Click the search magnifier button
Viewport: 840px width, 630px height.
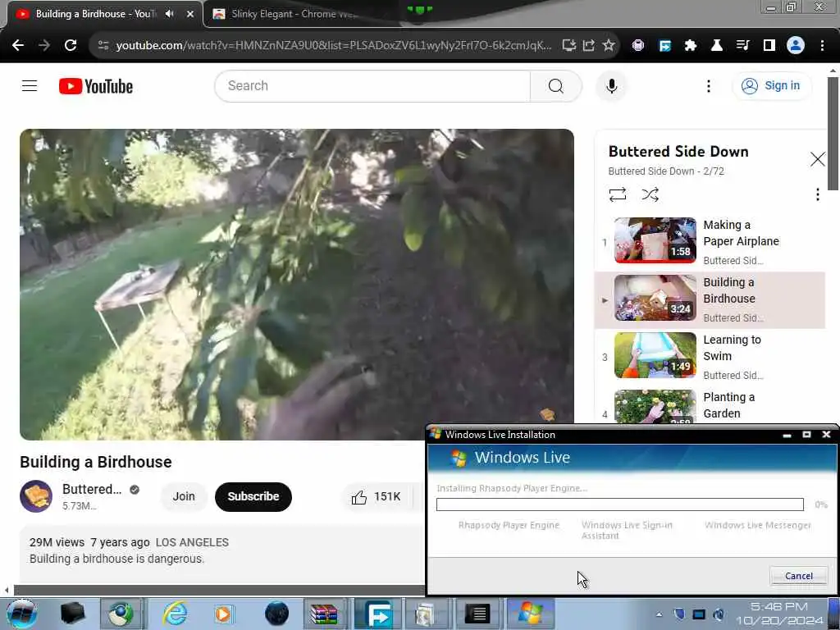(x=556, y=85)
